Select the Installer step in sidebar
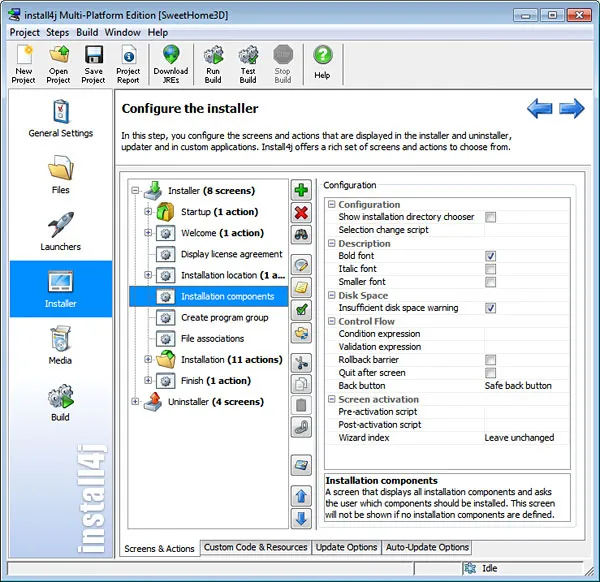This screenshot has height=582, width=600. (61, 289)
